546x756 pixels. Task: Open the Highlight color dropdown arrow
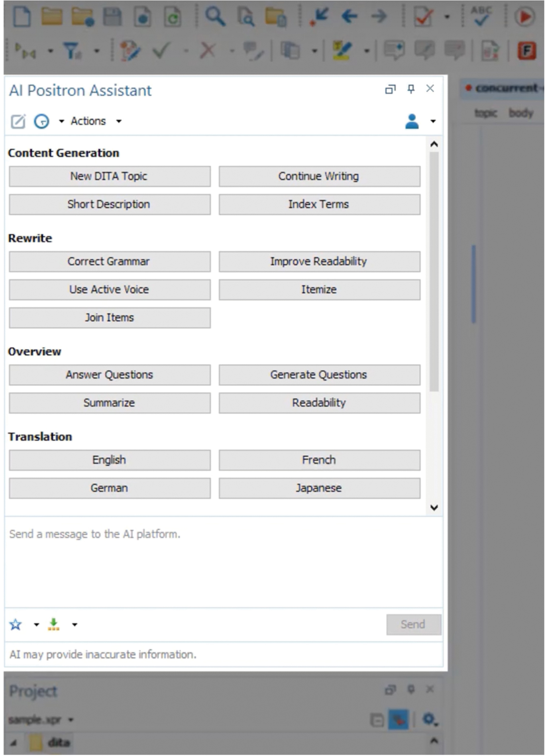[x=367, y=51]
